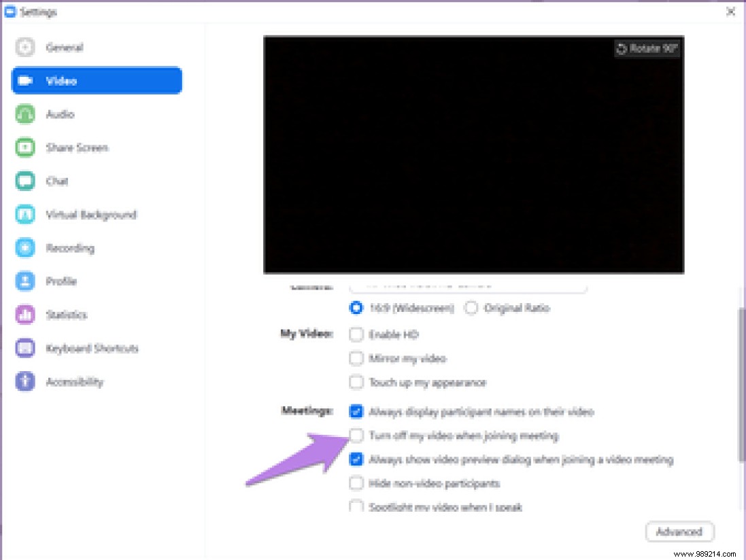Open the Chat settings section
Screen dimensions: 746x560
pos(58,181)
